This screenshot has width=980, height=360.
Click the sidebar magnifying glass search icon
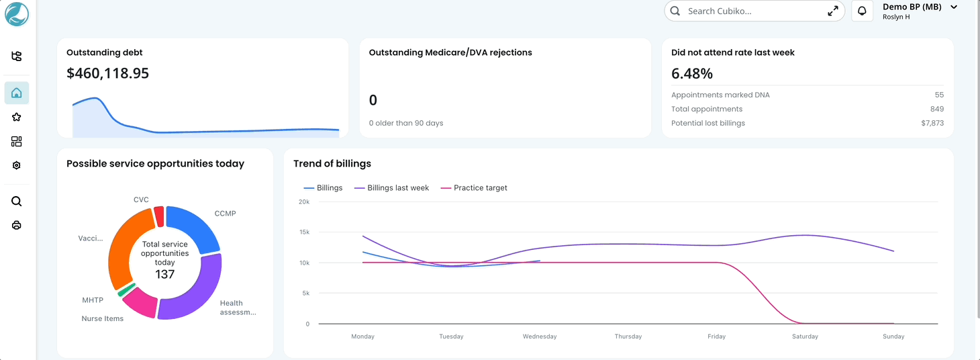click(x=17, y=201)
